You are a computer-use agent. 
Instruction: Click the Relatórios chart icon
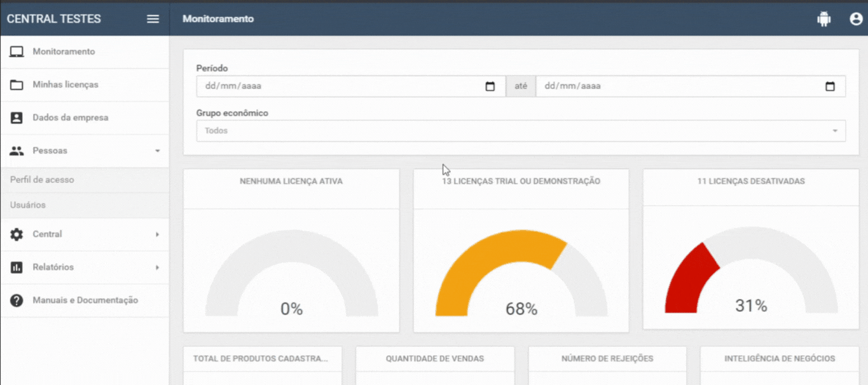17,267
